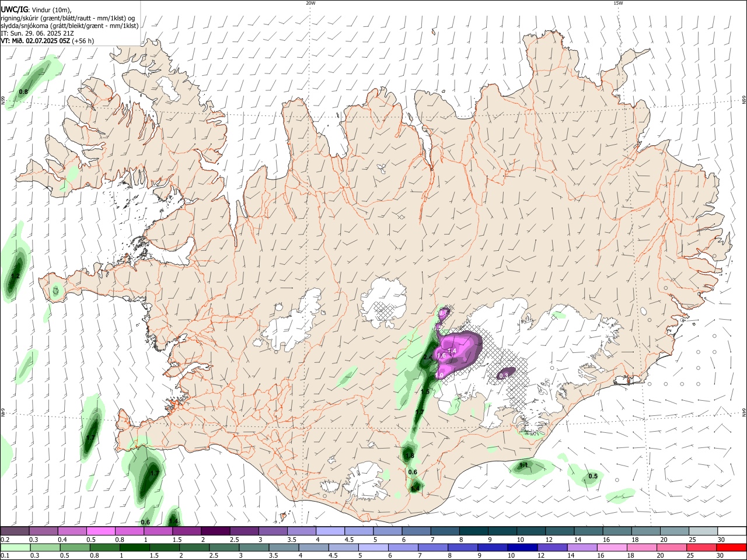
Task: Select the 16 light pink swatch in the rain scale
Action: [611, 547]
